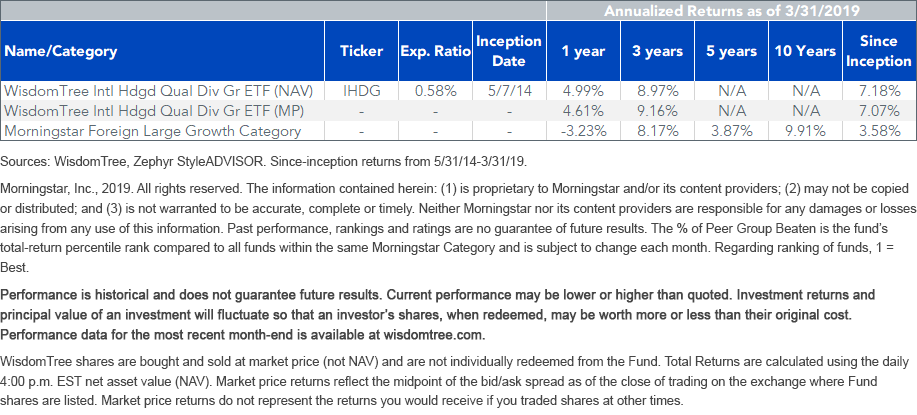Select the 3 years column header
The height and width of the screenshot is (415, 917).
pyautogui.click(x=657, y=51)
